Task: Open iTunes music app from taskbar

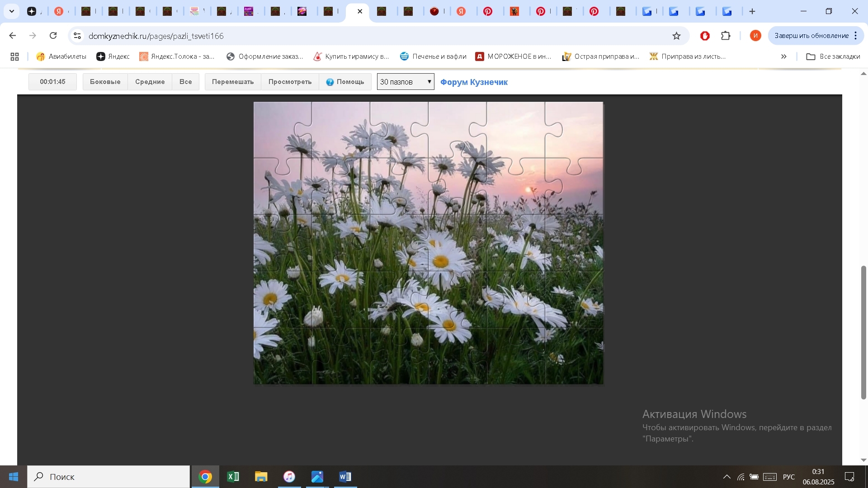Action: (289, 477)
